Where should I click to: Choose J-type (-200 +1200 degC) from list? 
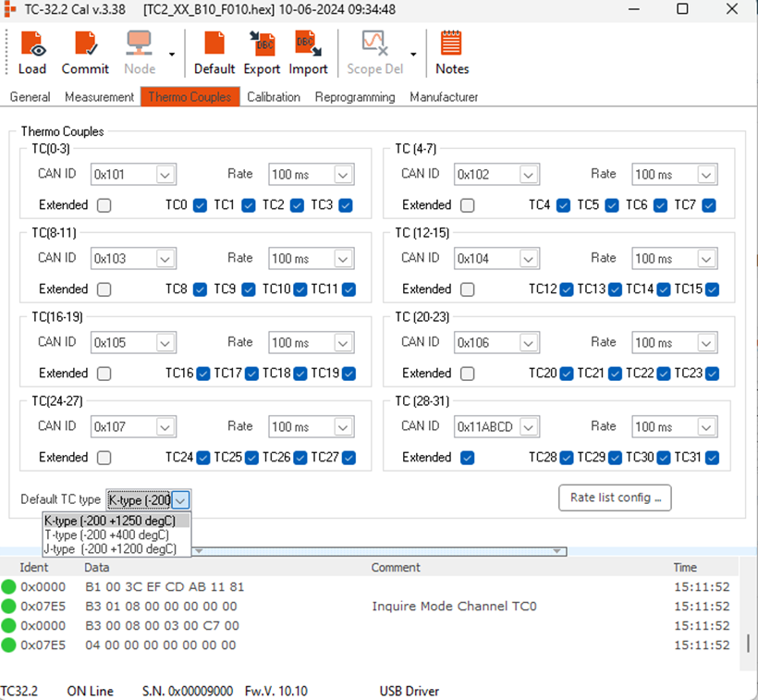(110, 549)
